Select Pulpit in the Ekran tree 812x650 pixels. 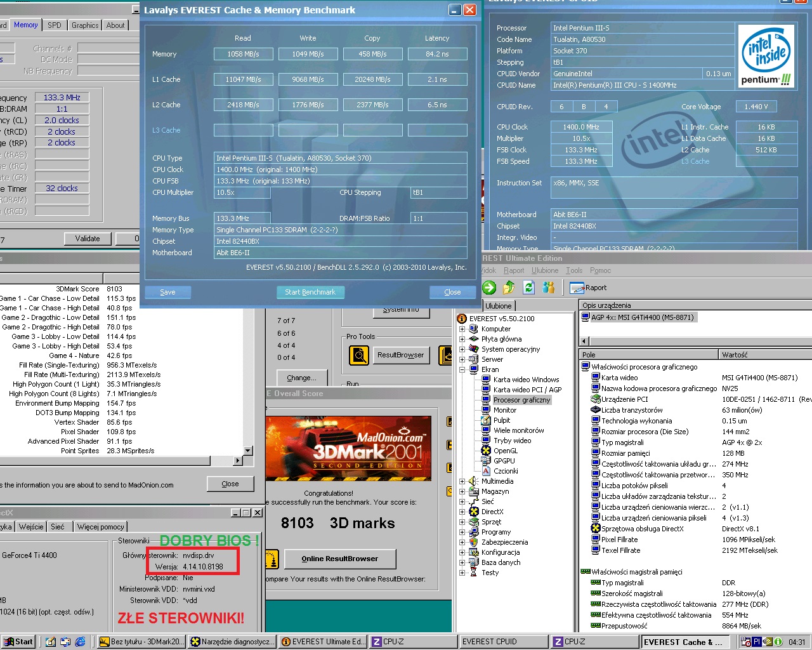coord(502,420)
